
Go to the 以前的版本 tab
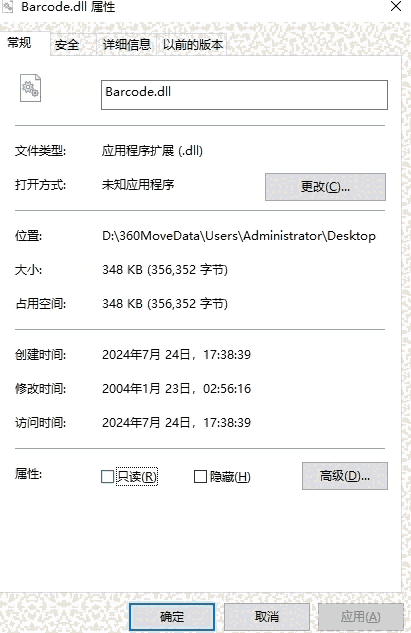tap(193, 44)
